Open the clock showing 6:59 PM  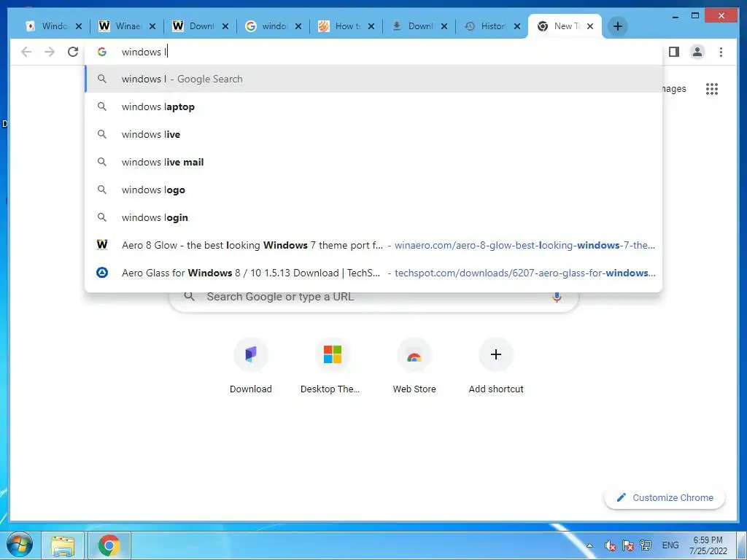(x=708, y=545)
